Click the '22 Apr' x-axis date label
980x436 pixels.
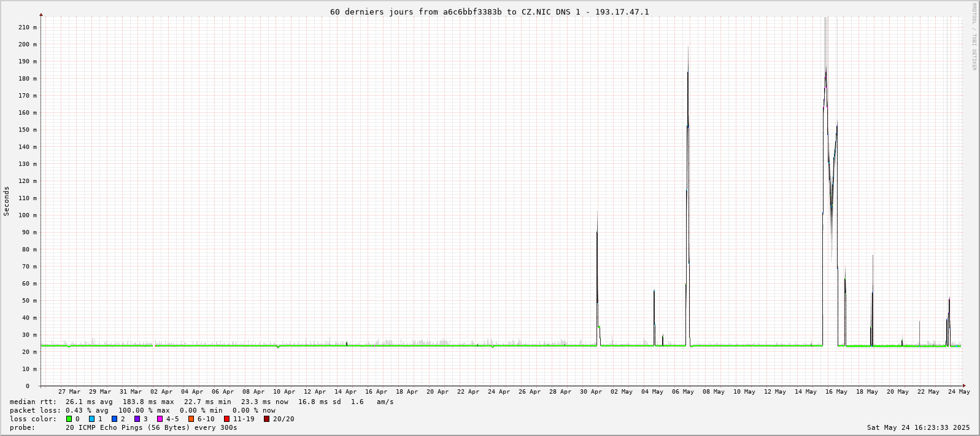468,391
